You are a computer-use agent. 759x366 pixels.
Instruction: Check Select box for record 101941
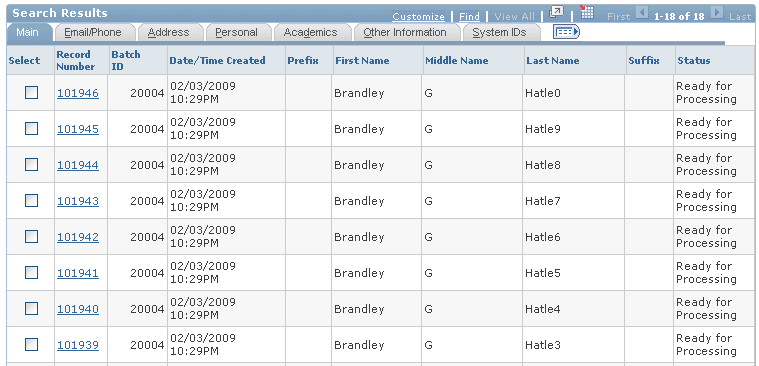point(31,273)
